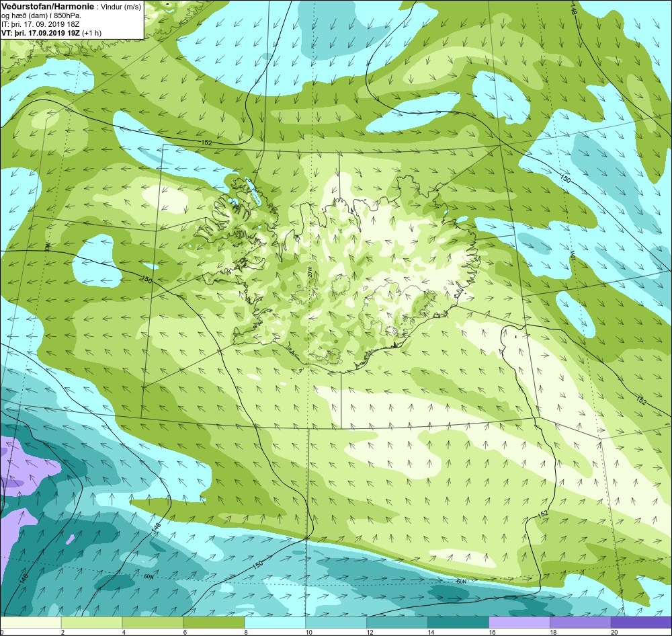Screen dimensions: 672x636
Task: Click the 16–18 m/s light purple legend swatch
Action: (519, 623)
